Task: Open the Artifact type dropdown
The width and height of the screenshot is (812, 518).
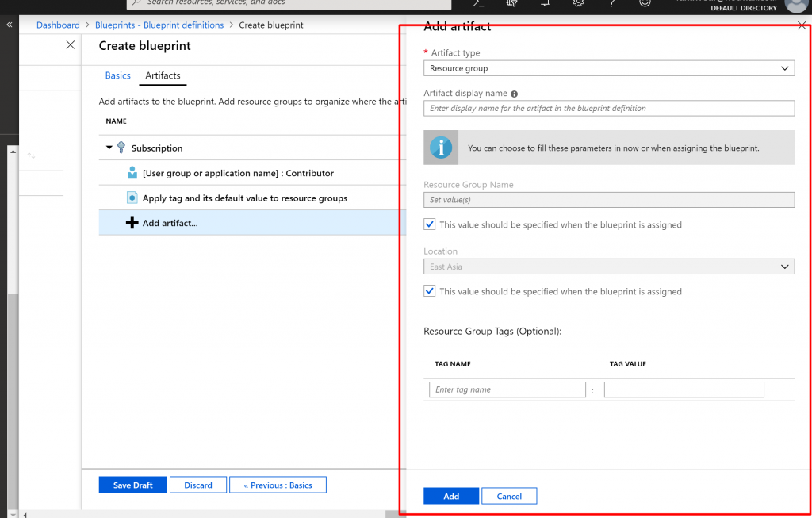Action: coord(608,69)
